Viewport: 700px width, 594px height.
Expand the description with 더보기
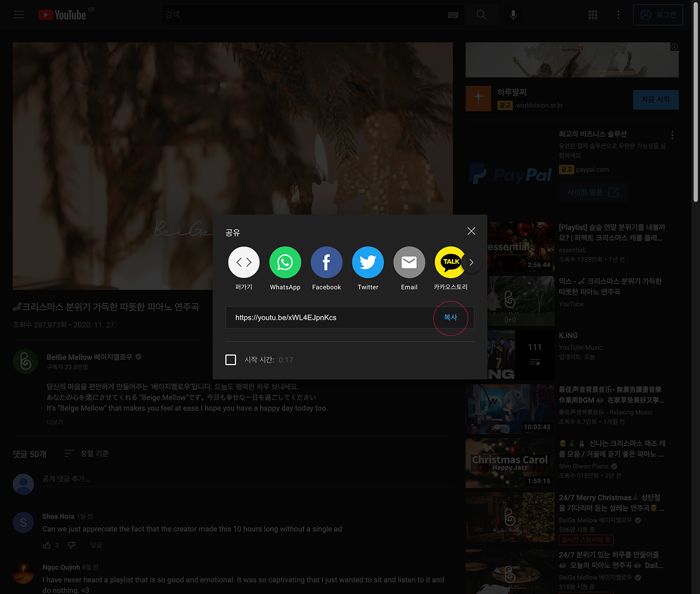click(55, 422)
